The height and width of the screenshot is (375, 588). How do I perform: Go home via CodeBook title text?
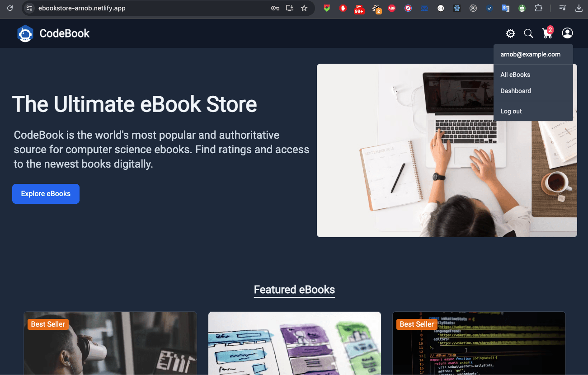point(65,33)
